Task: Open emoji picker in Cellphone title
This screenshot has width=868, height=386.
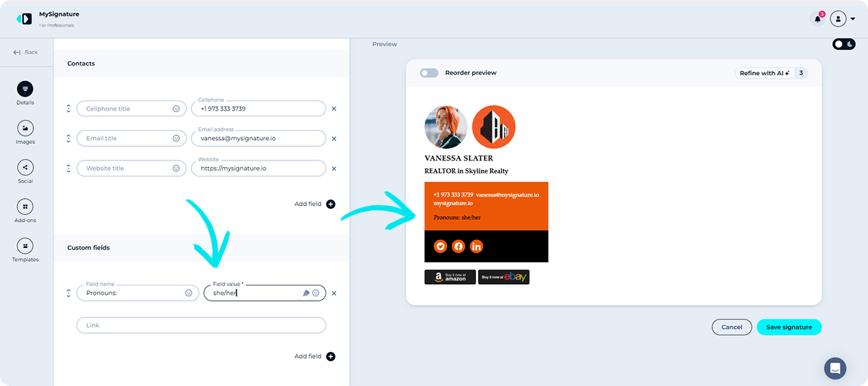Action: (176, 108)
